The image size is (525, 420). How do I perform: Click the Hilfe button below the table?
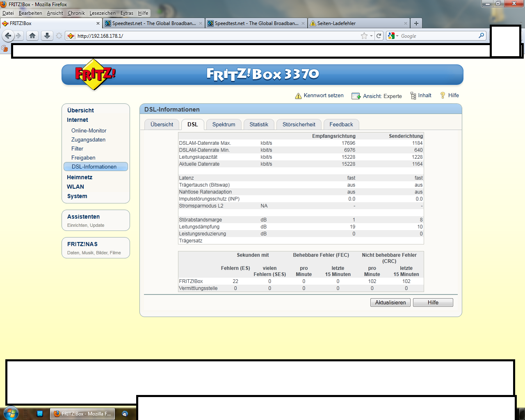pyautogui.click(x=433, y=302)
